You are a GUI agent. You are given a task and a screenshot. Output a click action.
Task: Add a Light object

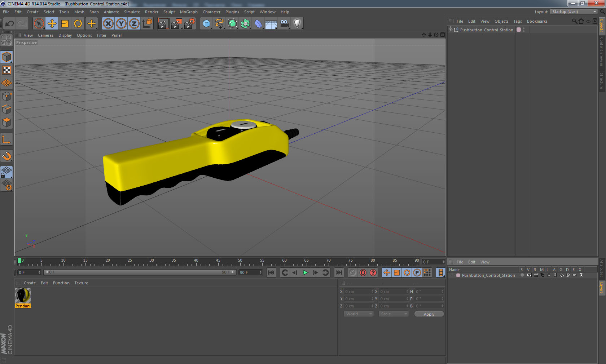click(x=297, y=24)
